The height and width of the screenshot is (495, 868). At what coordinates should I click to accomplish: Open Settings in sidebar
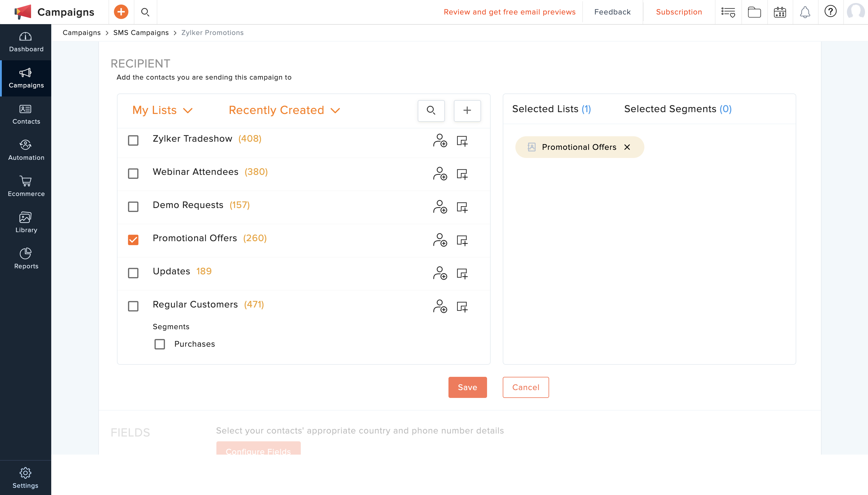point(26,478)
